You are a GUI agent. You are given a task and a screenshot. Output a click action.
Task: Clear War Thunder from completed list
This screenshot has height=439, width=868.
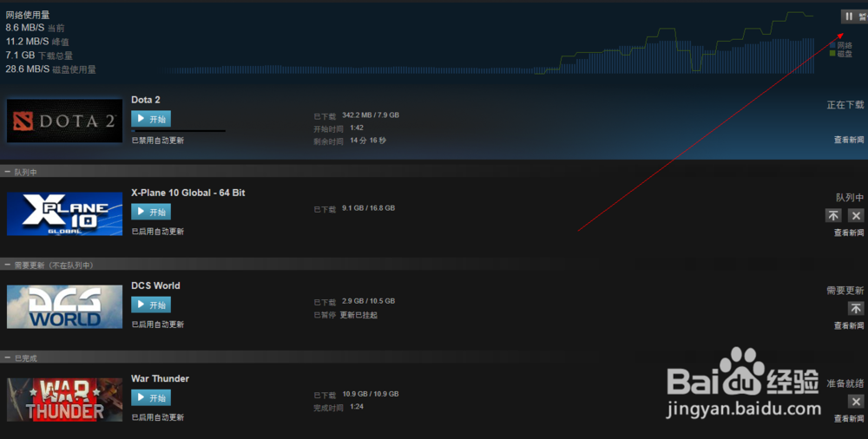[856, 402]
